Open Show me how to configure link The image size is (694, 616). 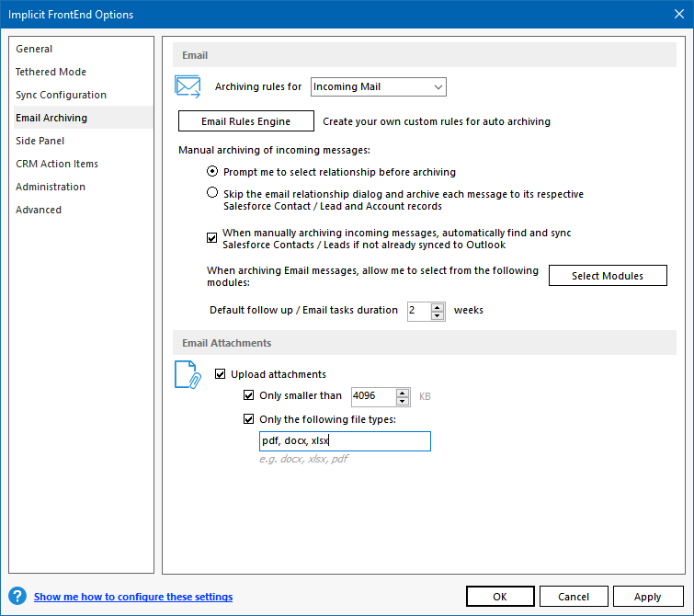pos(133,597)
